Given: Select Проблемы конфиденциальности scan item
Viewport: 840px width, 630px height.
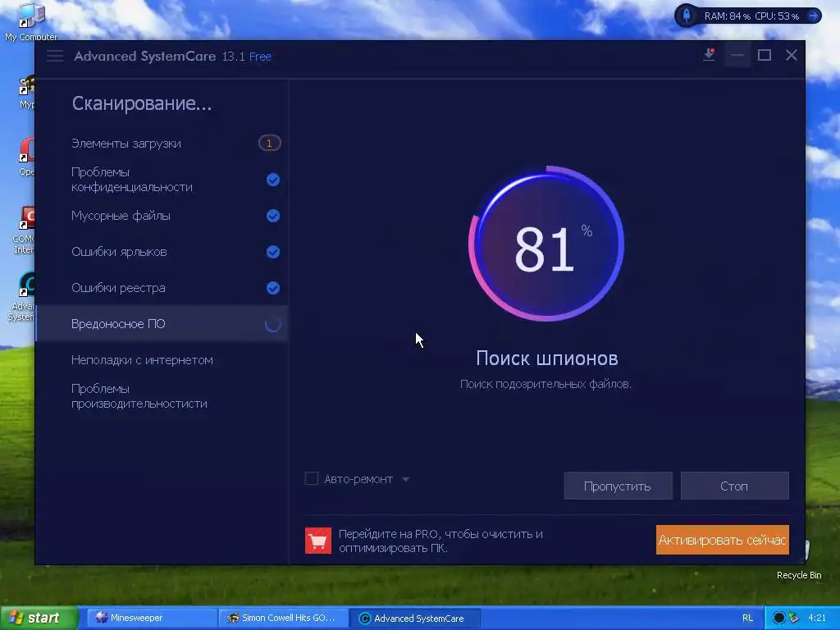Looking at the screenshot, I should click(162, 180).
